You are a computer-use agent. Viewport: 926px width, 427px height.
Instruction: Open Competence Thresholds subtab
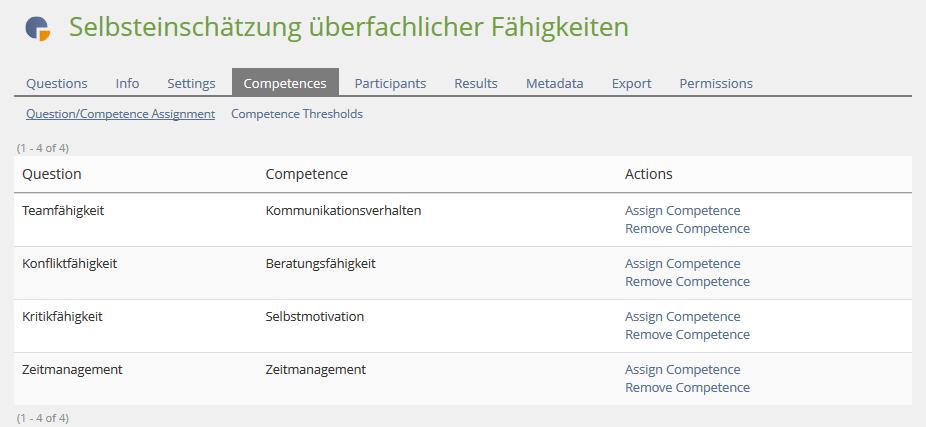click(297, 114)
